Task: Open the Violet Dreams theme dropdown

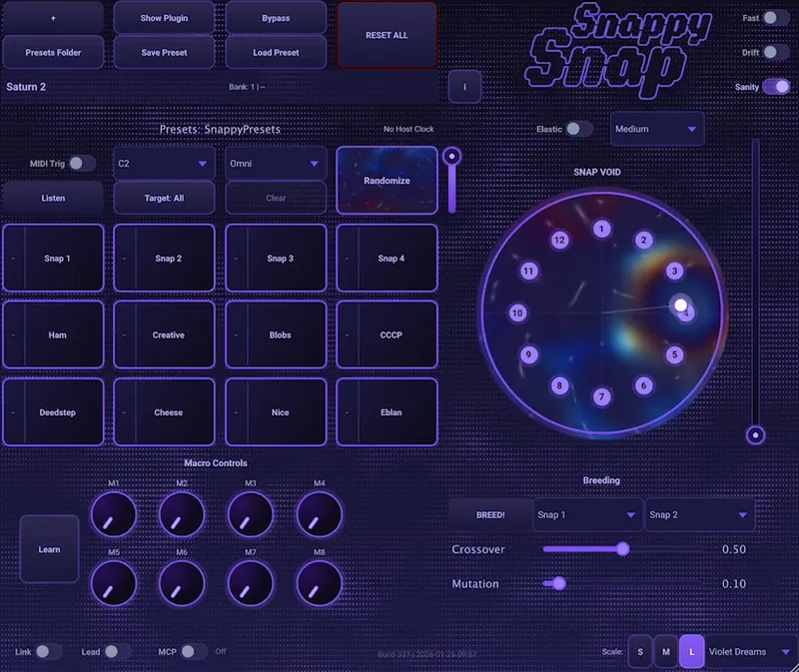Action: click(751, 651)
